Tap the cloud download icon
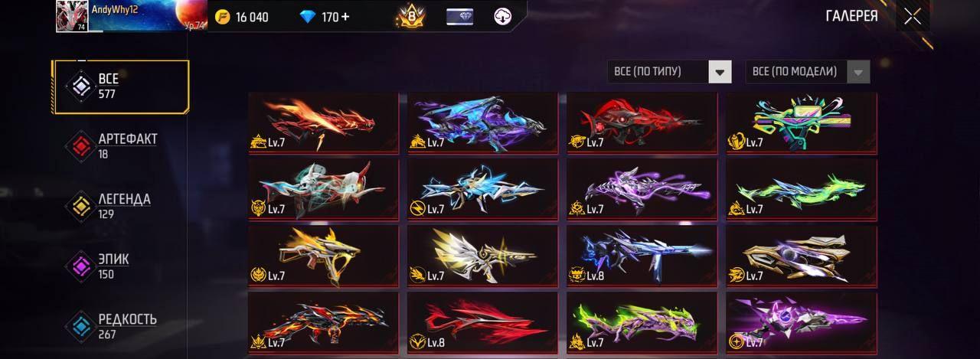Image resolution: width=980 pixels, height=359 pixels. point(503,17)
